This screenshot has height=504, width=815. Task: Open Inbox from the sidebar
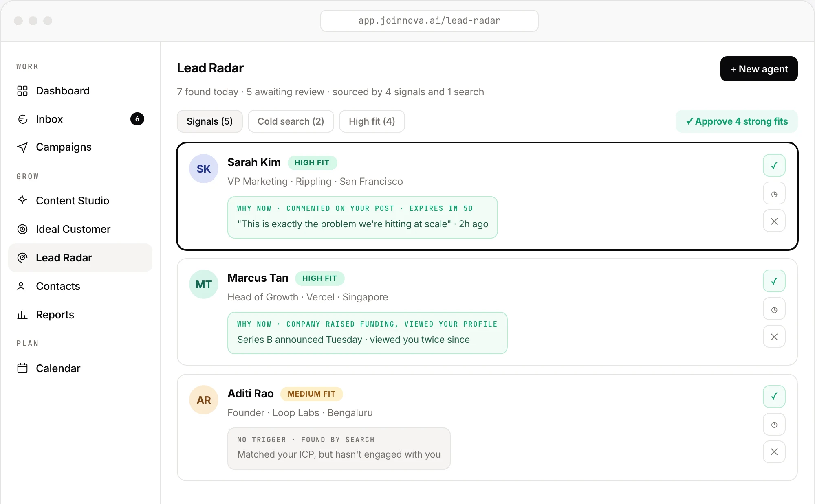80,119
